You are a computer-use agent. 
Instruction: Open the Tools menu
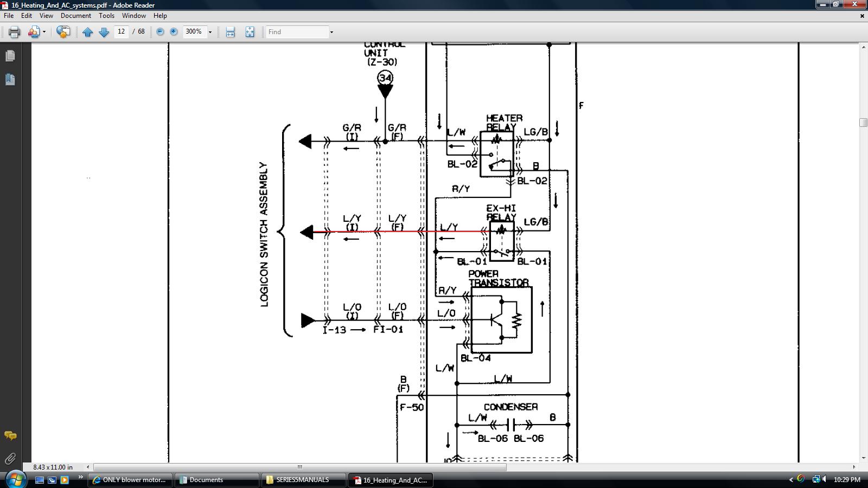106,16
